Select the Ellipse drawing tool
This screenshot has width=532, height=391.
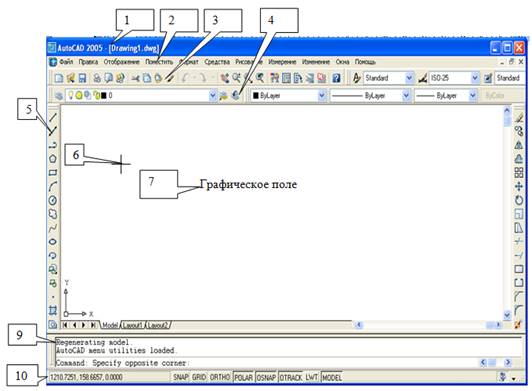pyautogui.click(x=53, y=242)
